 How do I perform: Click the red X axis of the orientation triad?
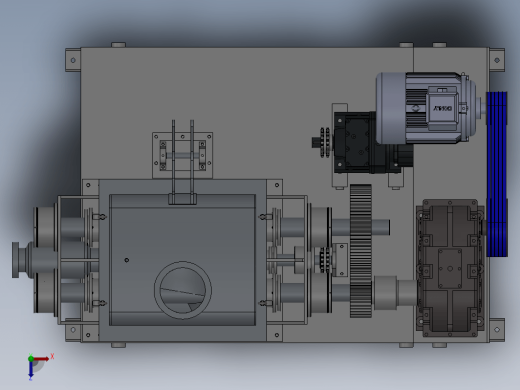point(41,359)
